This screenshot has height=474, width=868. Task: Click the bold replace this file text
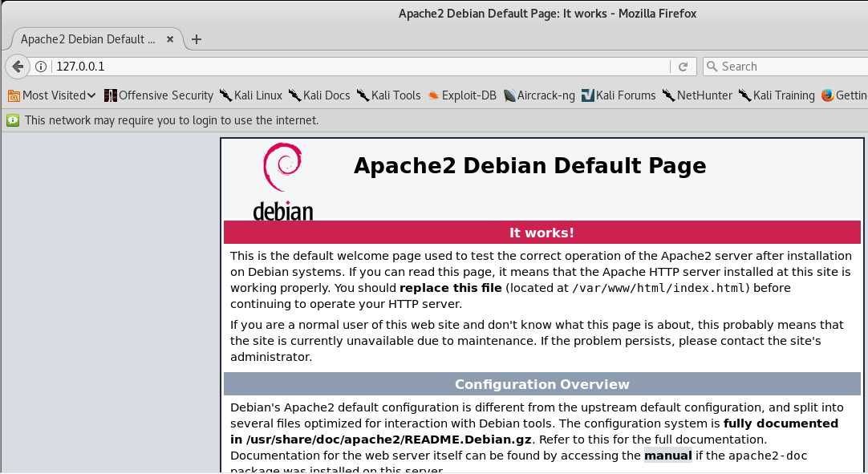(x=451, y=288)
